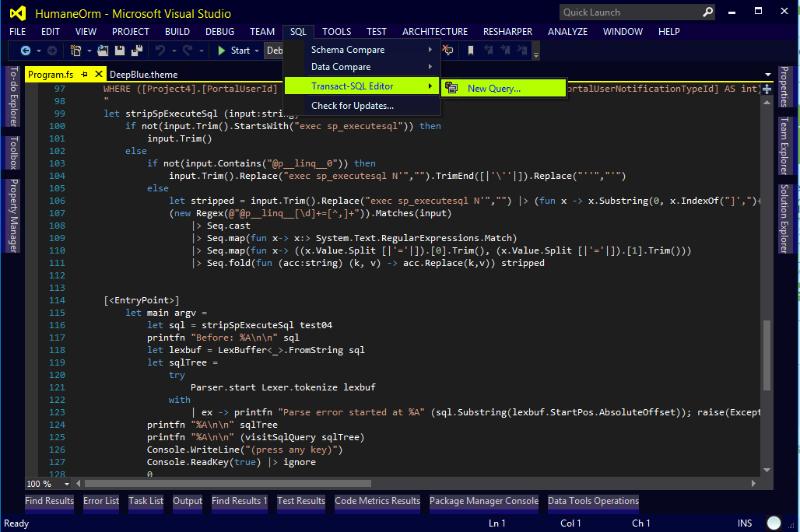Screen dimensions: 800x532
Task: Select New Query... from the submenu
Action: pyautogui.click(x=504, y=88)
